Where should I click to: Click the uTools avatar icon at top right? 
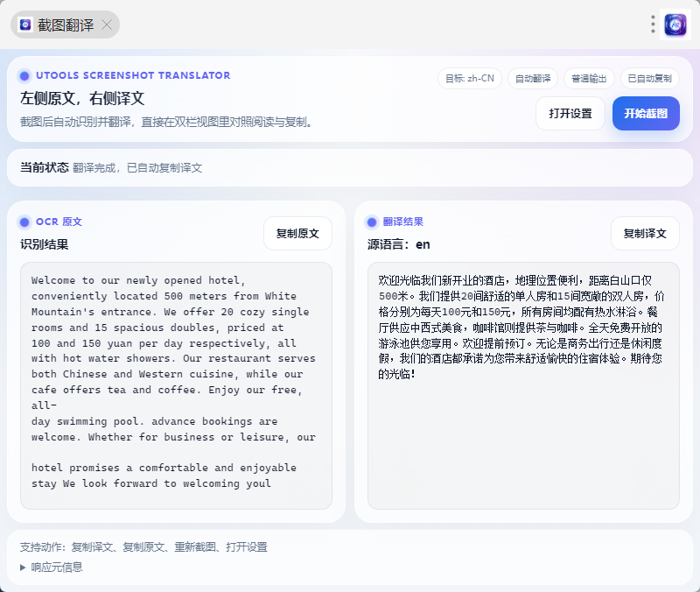click(x=675, y=25)
